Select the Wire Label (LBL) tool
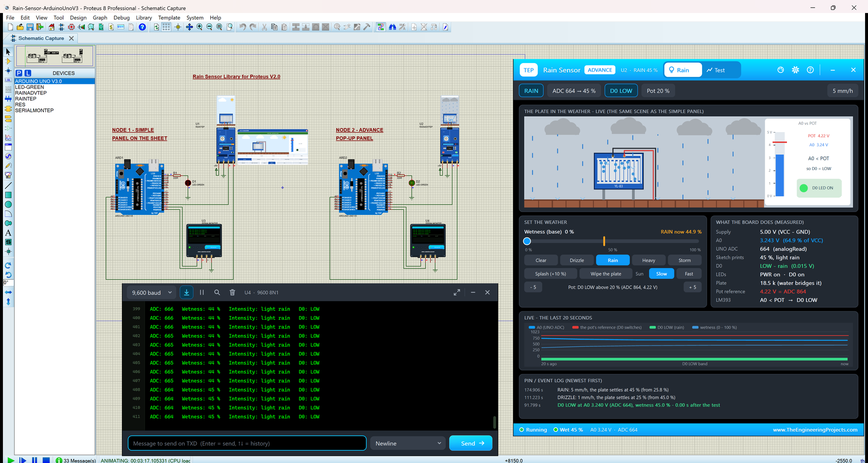The height and width of the screenshot is (463, 868). pyautogui.click(x=8, y=80)
